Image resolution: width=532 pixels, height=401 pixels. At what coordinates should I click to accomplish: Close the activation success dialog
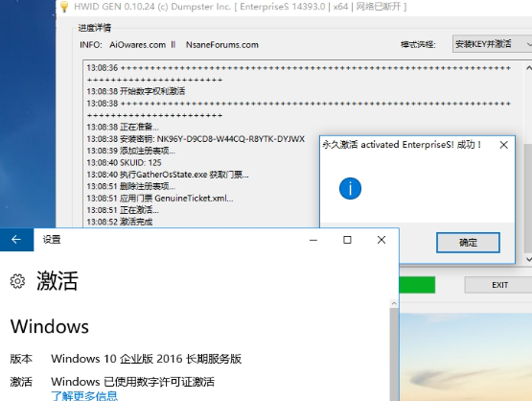click(504, 145)
